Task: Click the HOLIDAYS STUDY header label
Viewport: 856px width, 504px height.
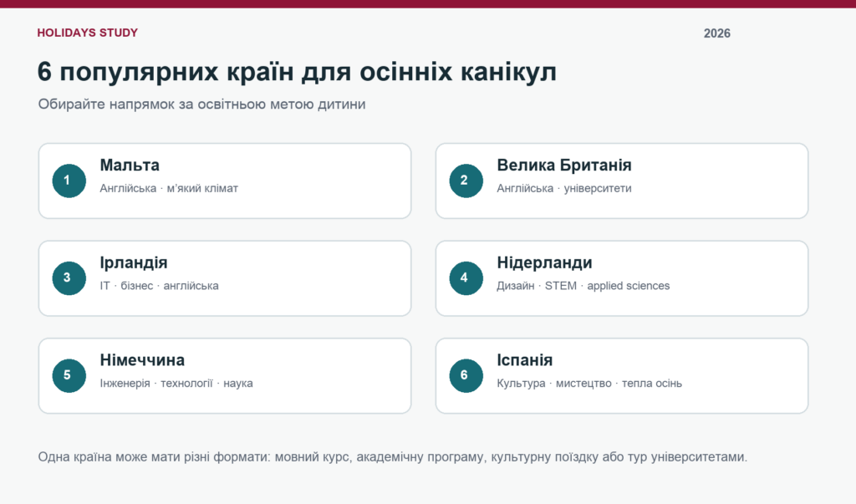Action: (87, 33)
